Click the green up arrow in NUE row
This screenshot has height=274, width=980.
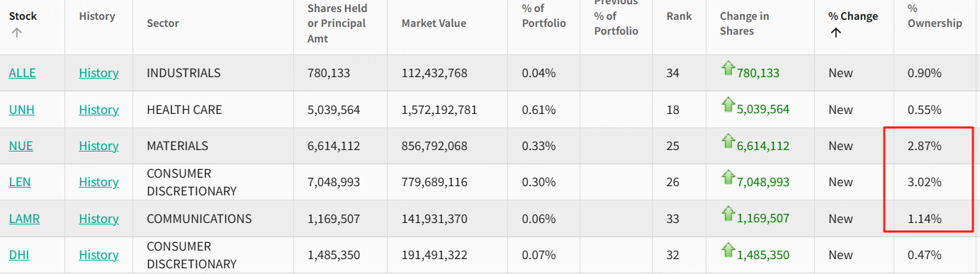(728, 142)
